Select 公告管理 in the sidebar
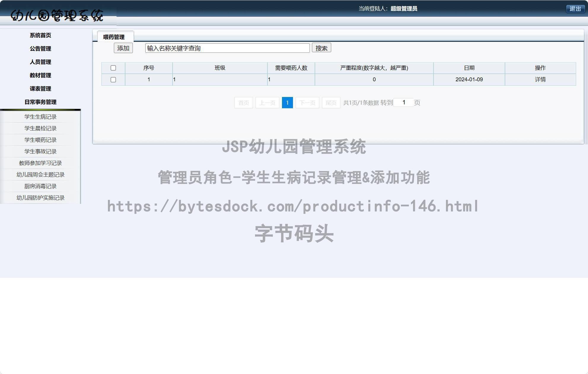Screen dimensions: 588x374 click(40, 49)
